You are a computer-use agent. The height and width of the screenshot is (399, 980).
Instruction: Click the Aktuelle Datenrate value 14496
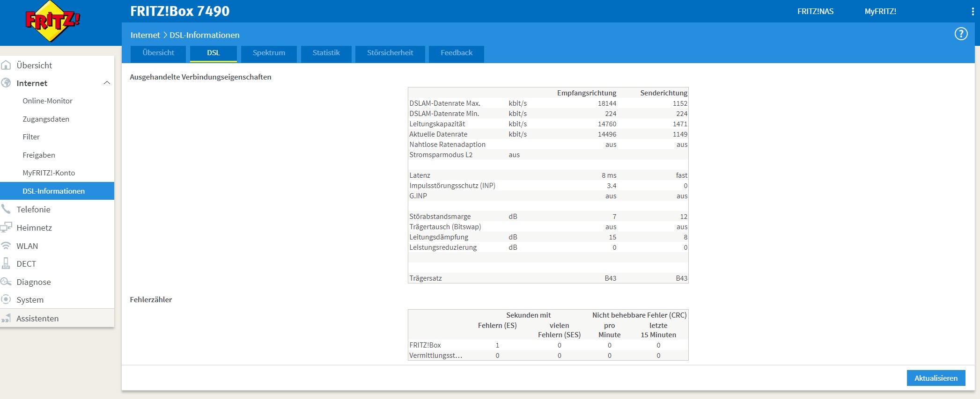tap(607, 134)
